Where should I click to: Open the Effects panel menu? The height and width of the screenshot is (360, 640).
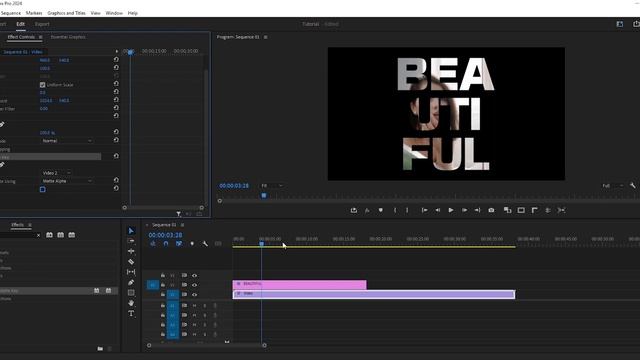(30, 225)
